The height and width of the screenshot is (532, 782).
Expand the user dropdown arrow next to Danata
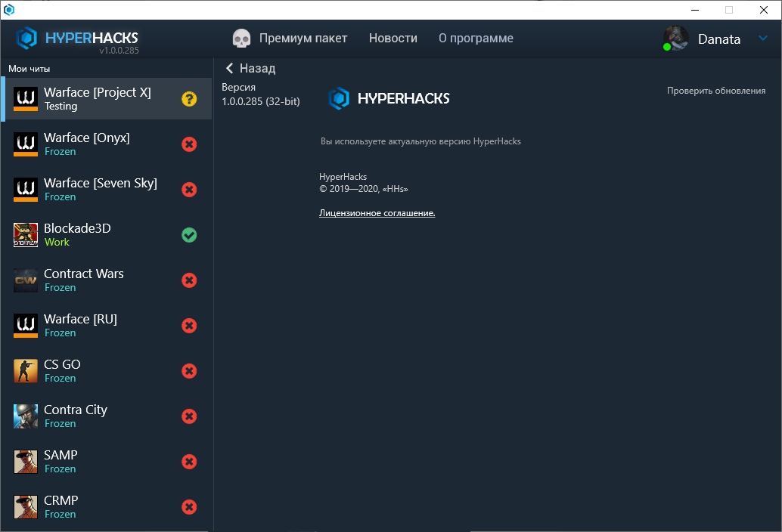click(762, 39)
